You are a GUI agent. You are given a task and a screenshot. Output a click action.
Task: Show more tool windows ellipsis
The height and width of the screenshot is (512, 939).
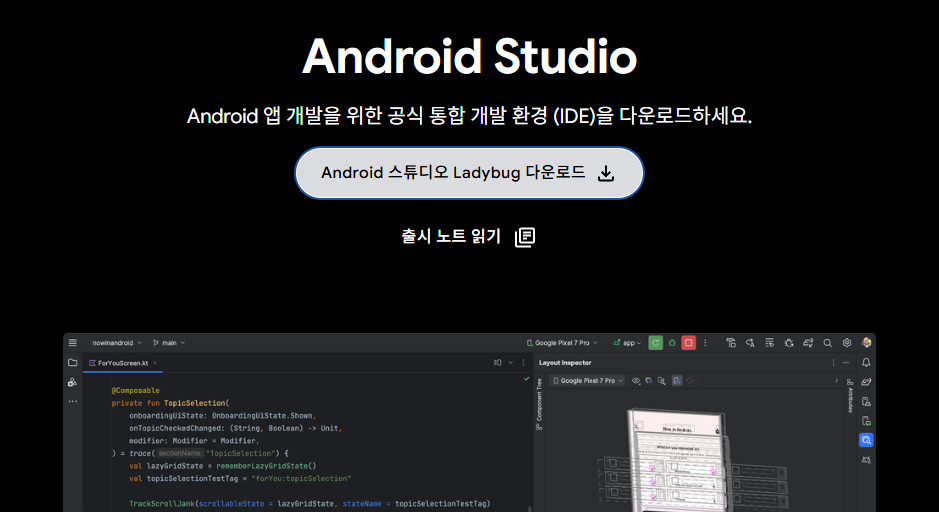coord(72,401)
